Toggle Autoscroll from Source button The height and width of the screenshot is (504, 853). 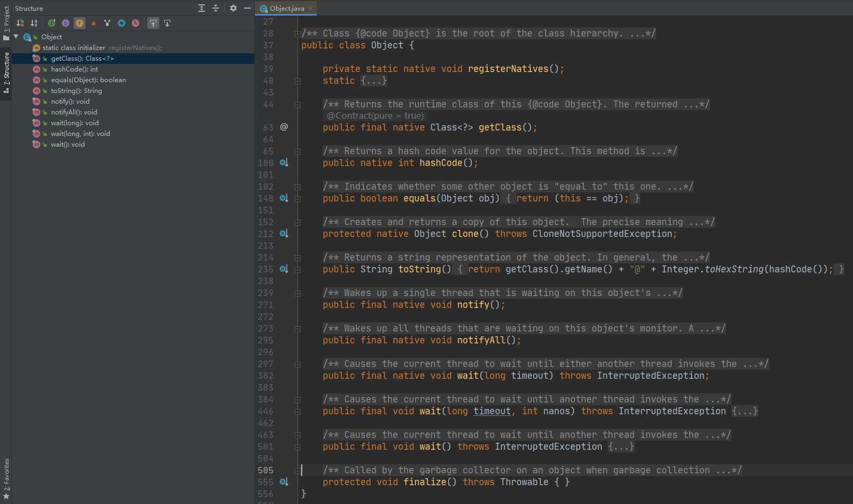(167, 23)
